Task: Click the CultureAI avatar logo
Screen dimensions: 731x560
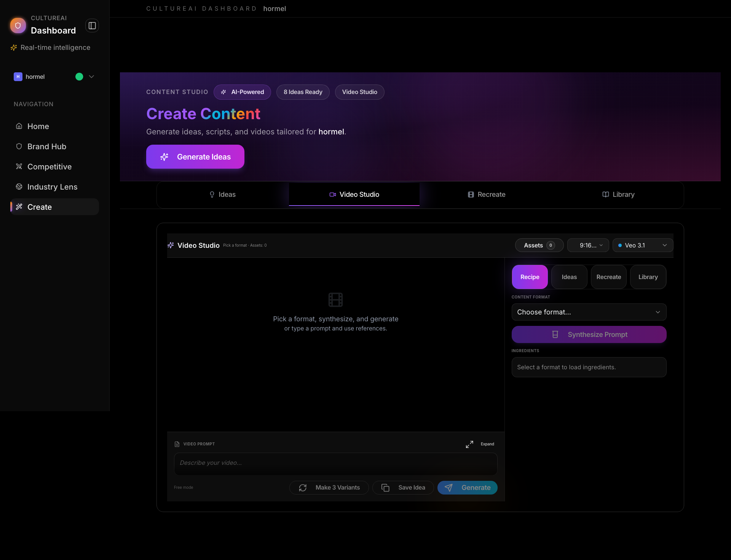Action: point(18,26)
